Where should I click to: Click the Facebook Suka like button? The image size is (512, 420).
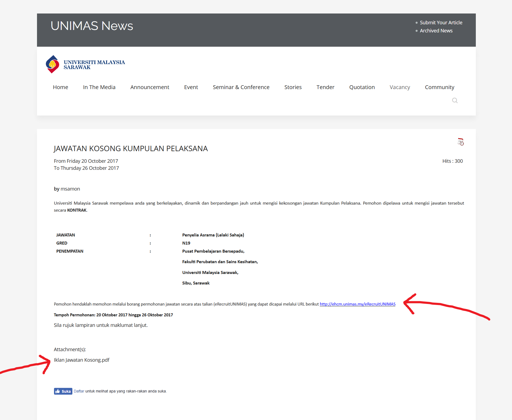coord(63,391)
